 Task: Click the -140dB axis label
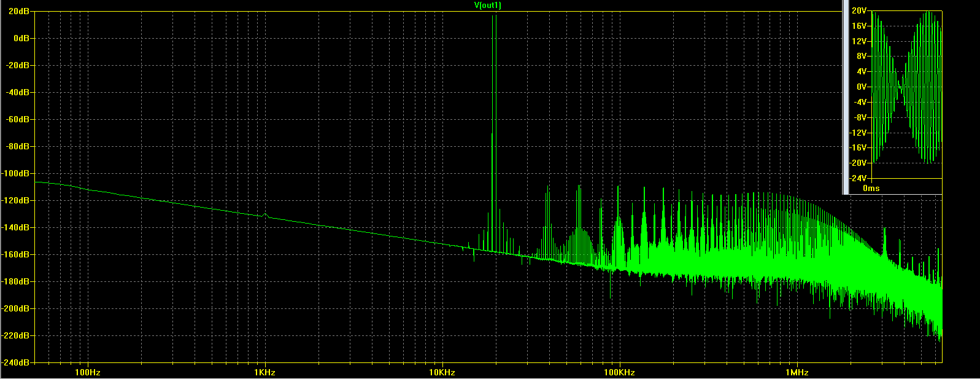(x=16, y=227)
